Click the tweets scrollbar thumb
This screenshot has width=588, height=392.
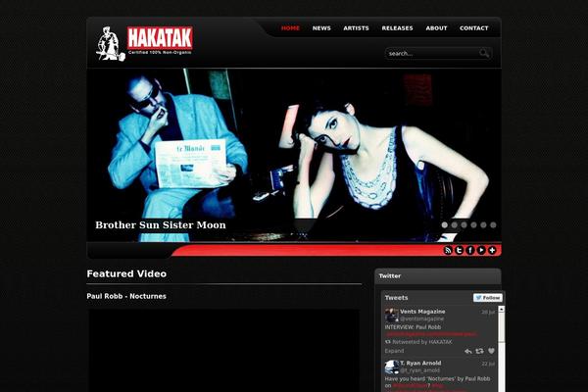point(502,327)
